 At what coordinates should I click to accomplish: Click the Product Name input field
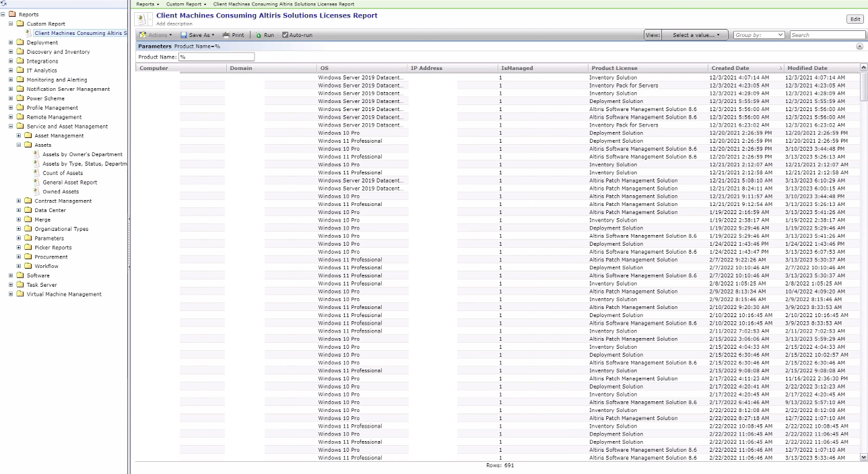(x=216, y=57)
